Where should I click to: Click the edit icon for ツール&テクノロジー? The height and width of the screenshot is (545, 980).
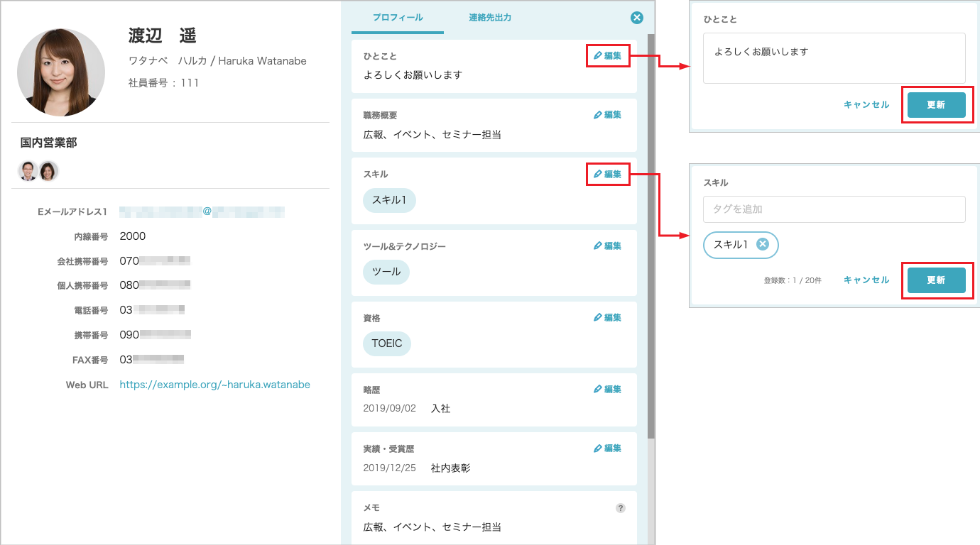click(x=608, y=246)
